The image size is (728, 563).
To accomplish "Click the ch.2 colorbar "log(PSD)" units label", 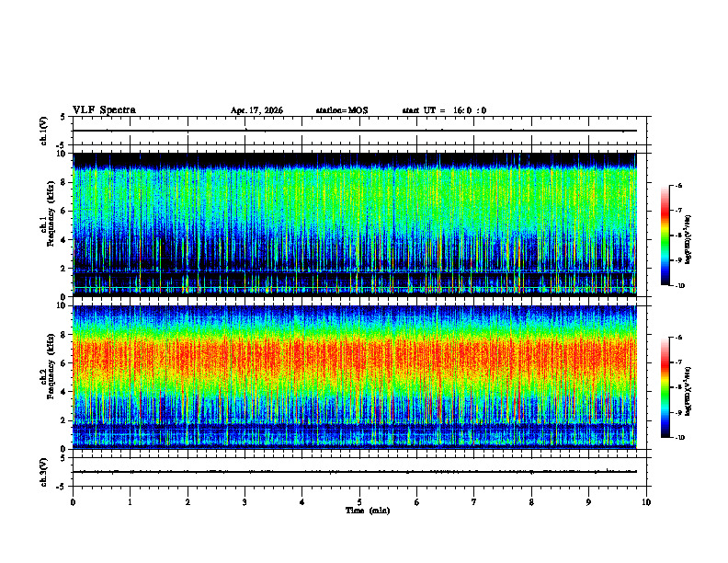I will click(688, 392).
